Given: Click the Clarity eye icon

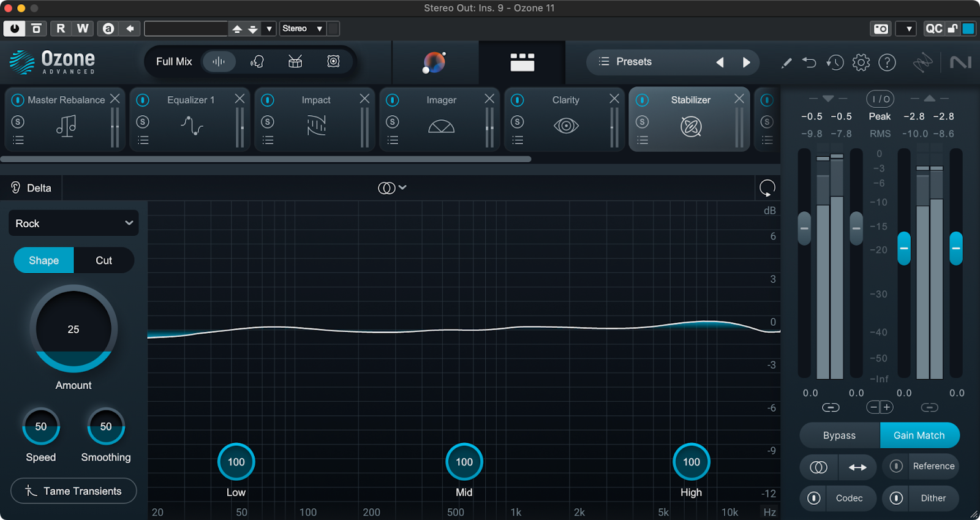Looking at the screenshot, I should (566, 126).
